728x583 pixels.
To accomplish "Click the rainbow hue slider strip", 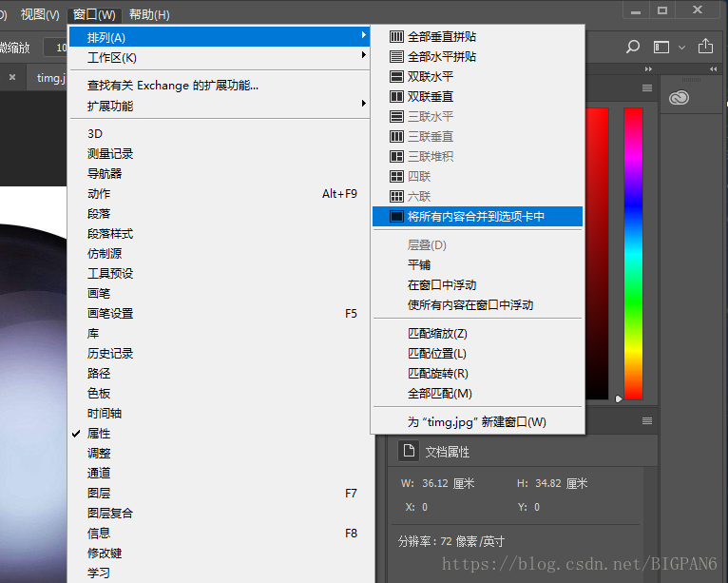I will tap(633, 254).
